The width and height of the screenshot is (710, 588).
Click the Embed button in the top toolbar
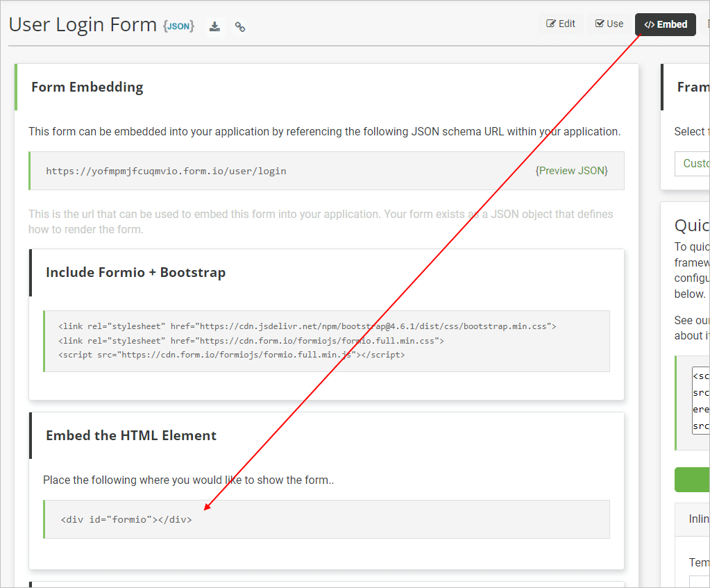tap(665, 24)
